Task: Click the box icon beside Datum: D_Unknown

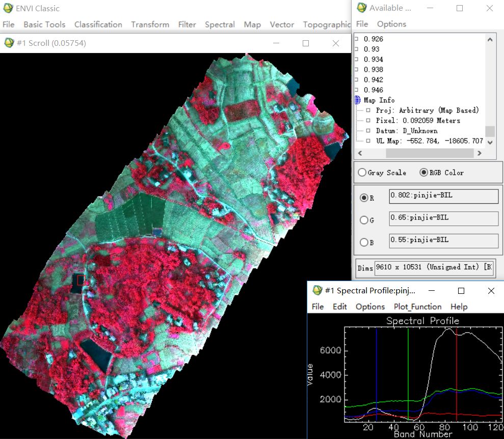Action: 368,131
